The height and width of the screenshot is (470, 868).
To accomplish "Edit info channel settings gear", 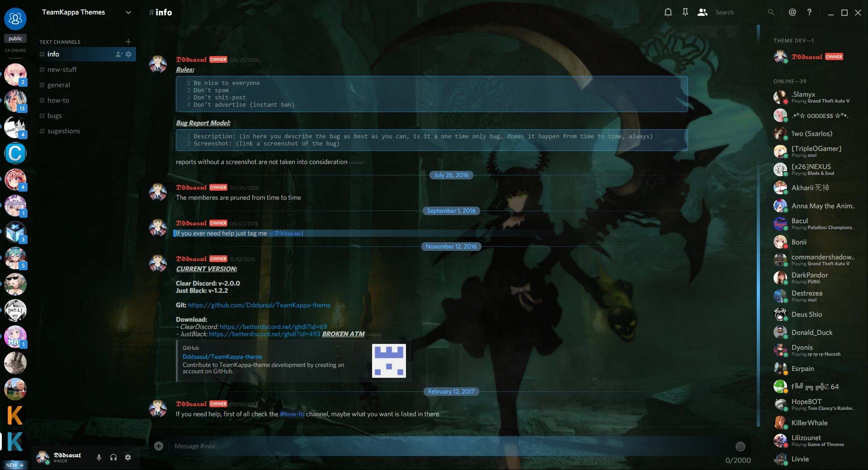I will click(x=128, y=54).
